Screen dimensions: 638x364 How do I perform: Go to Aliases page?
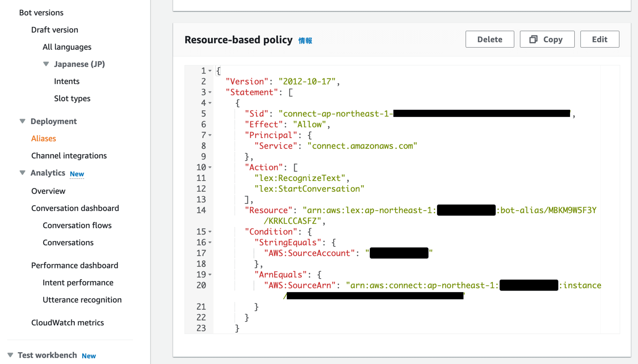44,138
